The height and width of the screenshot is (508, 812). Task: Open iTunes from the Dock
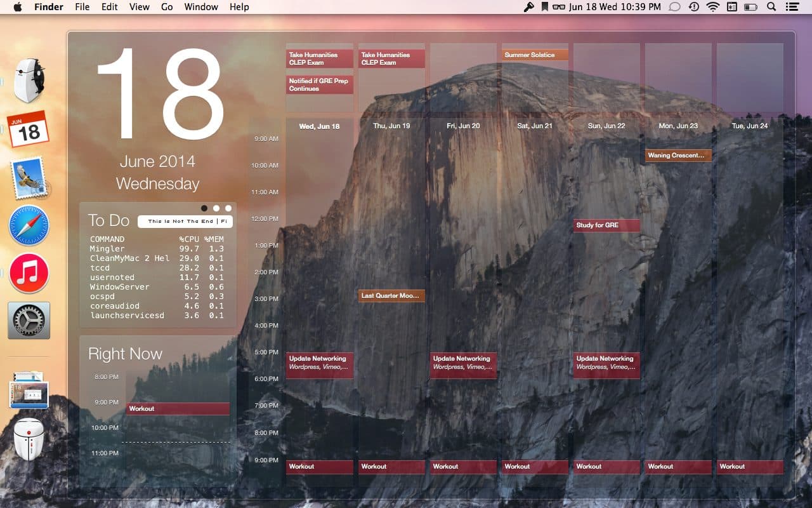tap(29, 273)
